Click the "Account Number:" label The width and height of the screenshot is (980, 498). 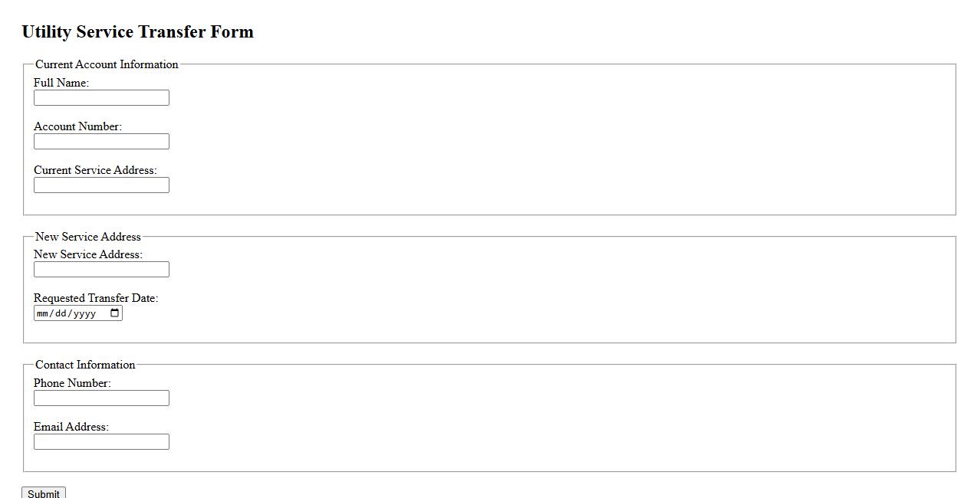77,126
